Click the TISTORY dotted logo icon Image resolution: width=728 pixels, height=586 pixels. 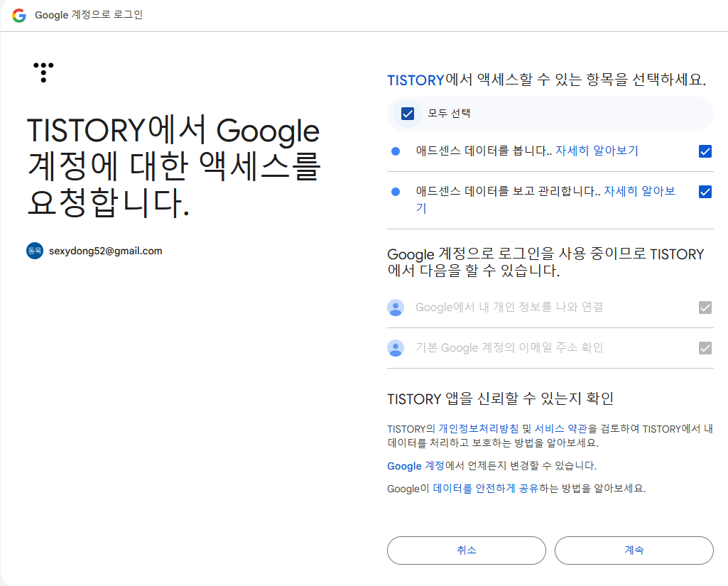[x=43, y=73]
